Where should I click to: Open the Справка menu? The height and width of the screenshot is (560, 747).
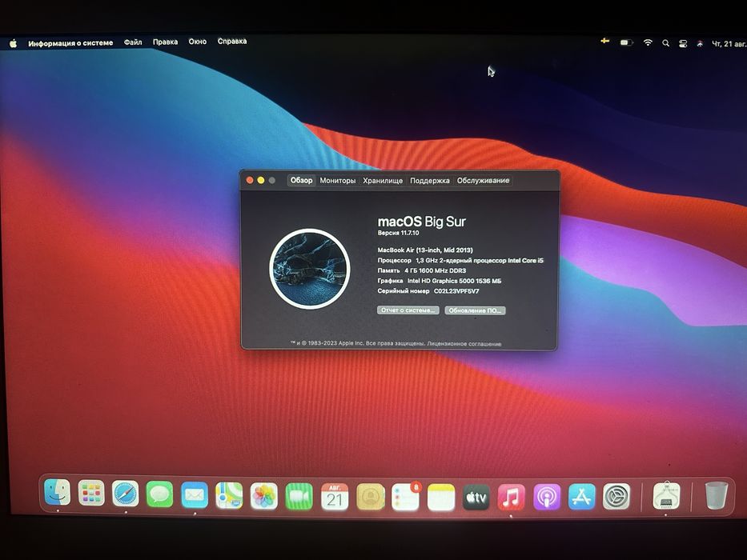[232, 42]
